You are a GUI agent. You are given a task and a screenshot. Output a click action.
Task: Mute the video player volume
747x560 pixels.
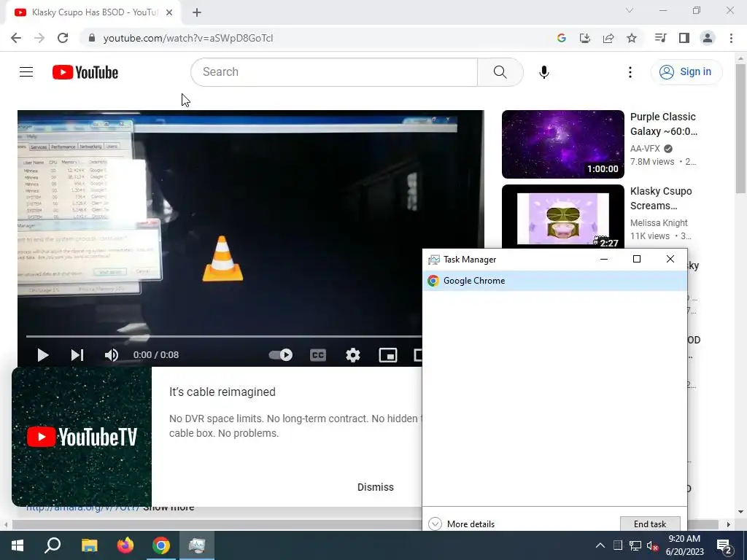coord(112,355)
